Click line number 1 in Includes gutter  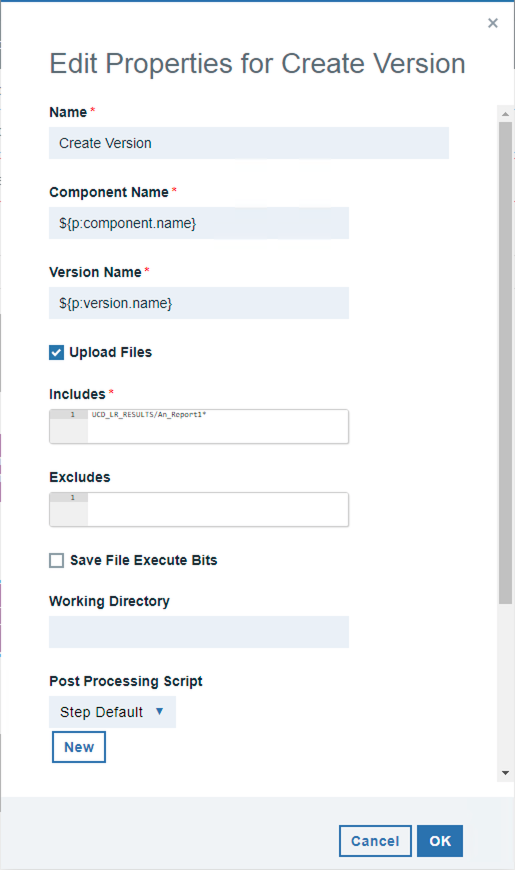coord(72,414)
